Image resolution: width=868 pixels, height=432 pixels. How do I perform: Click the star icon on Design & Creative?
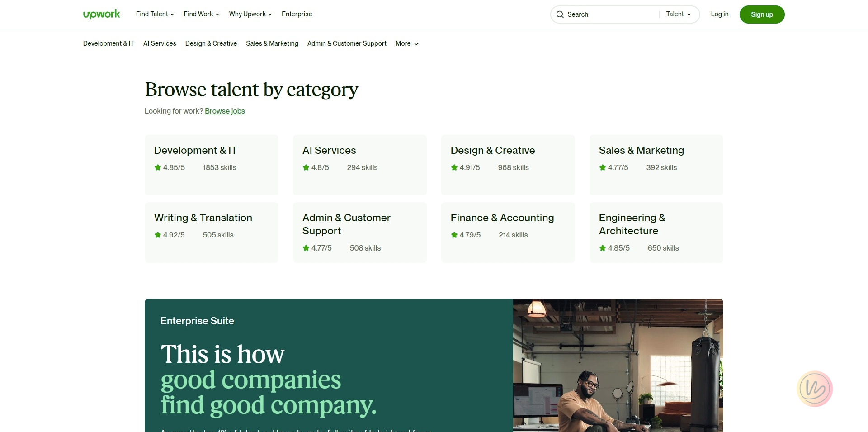(454, 167)
